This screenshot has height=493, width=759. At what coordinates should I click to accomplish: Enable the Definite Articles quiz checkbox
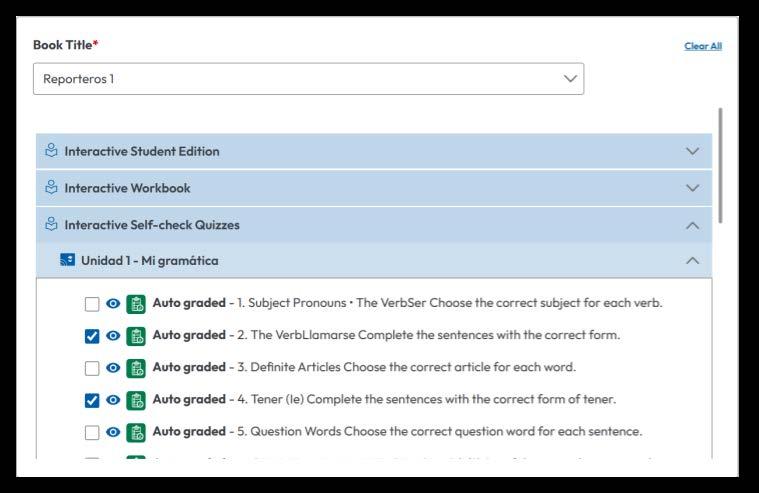(x=92, y=368)
